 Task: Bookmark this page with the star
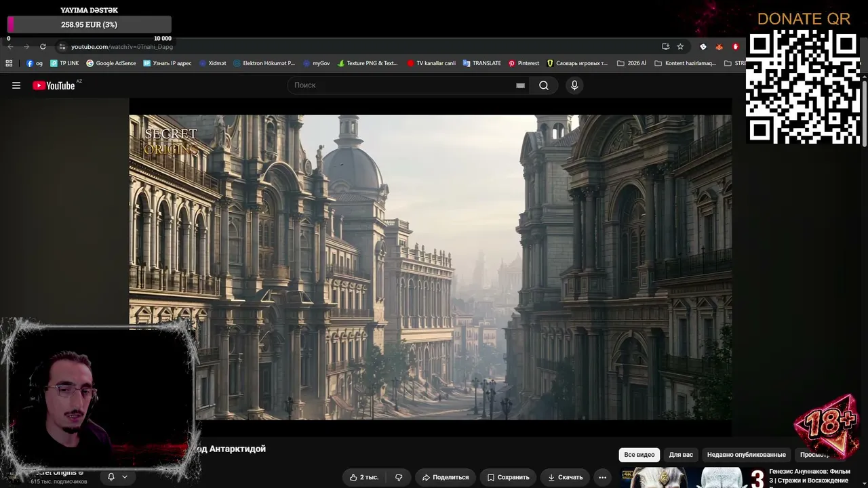click(x=680, y=47)
